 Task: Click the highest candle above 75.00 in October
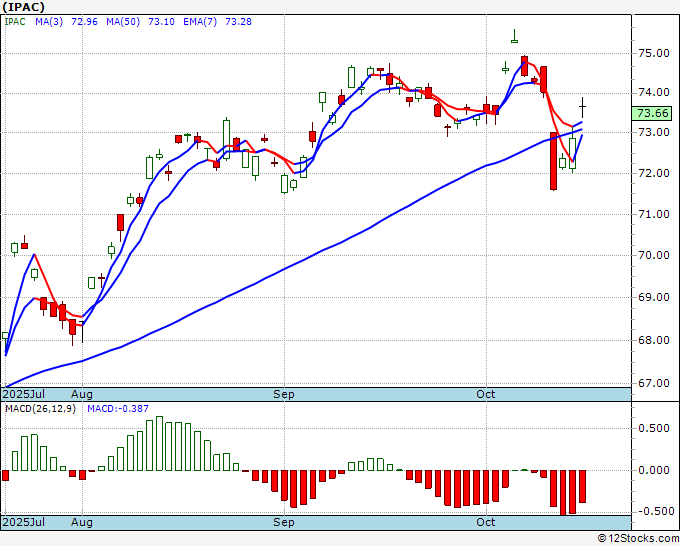[514, 36]
